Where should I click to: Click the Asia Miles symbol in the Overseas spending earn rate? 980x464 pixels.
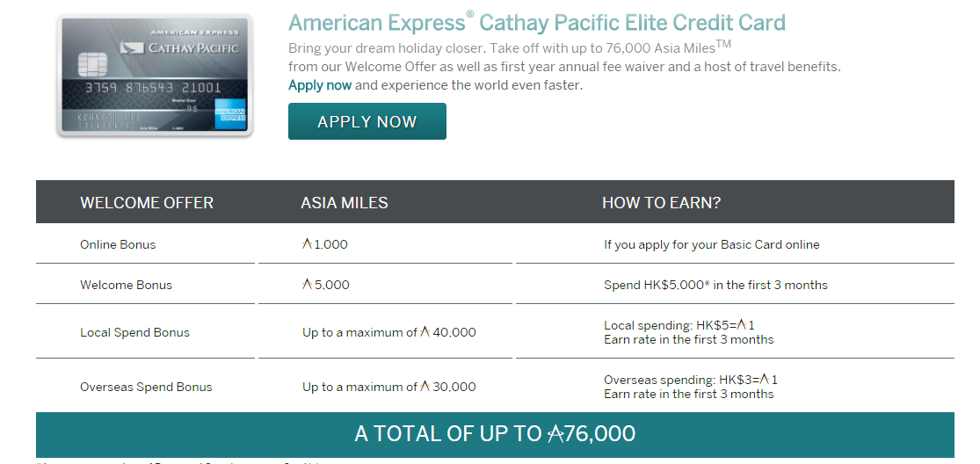click(765, 379)
